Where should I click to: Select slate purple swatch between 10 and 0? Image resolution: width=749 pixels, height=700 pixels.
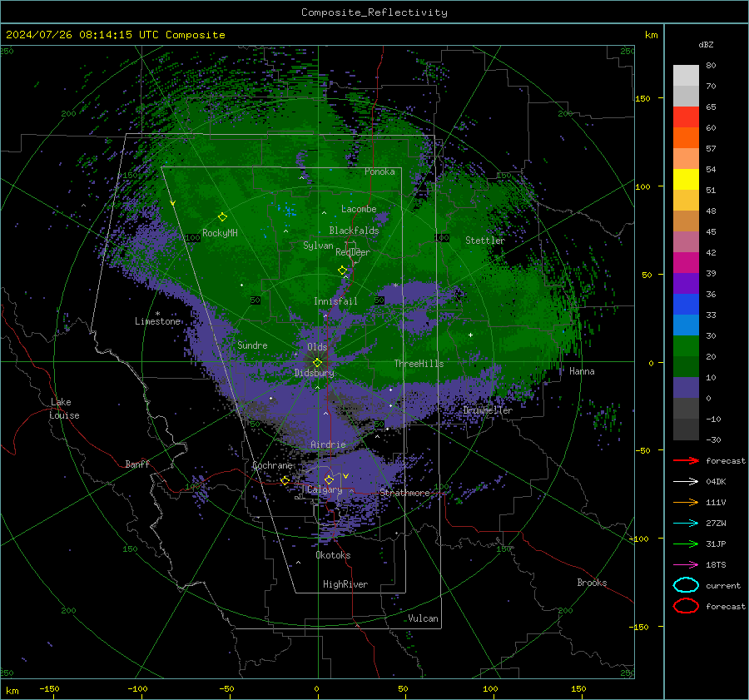(686, 387)
